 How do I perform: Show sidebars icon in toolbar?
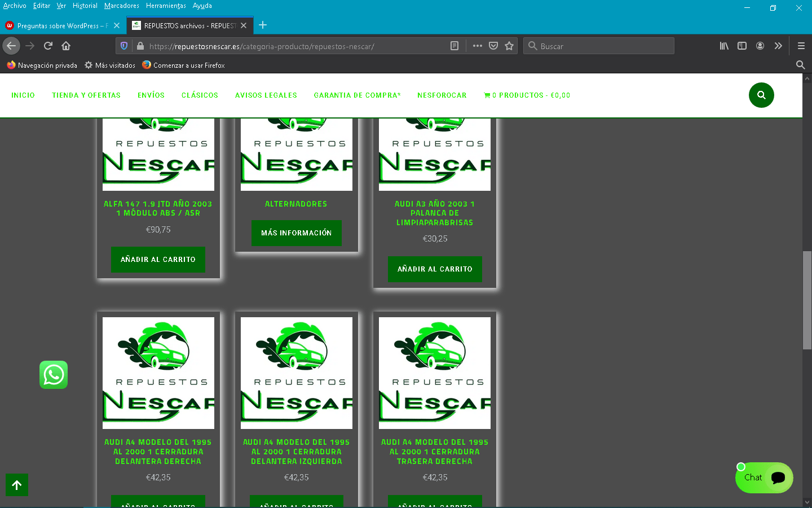[742, 46]
